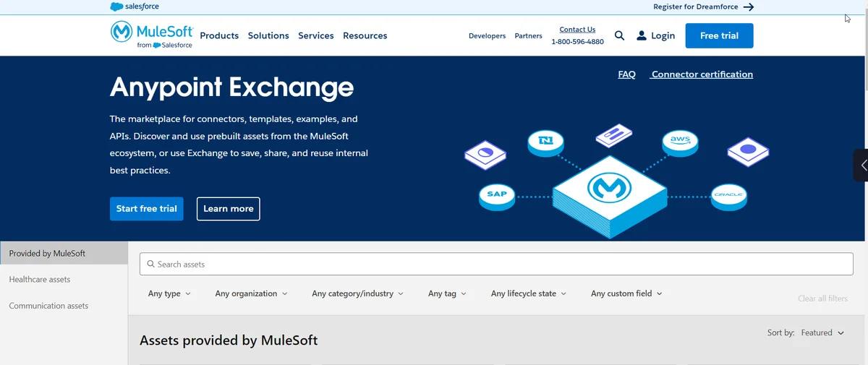Change the Sort by Featured dropdown
Screen dimensions: 868x365
[822, 332]
